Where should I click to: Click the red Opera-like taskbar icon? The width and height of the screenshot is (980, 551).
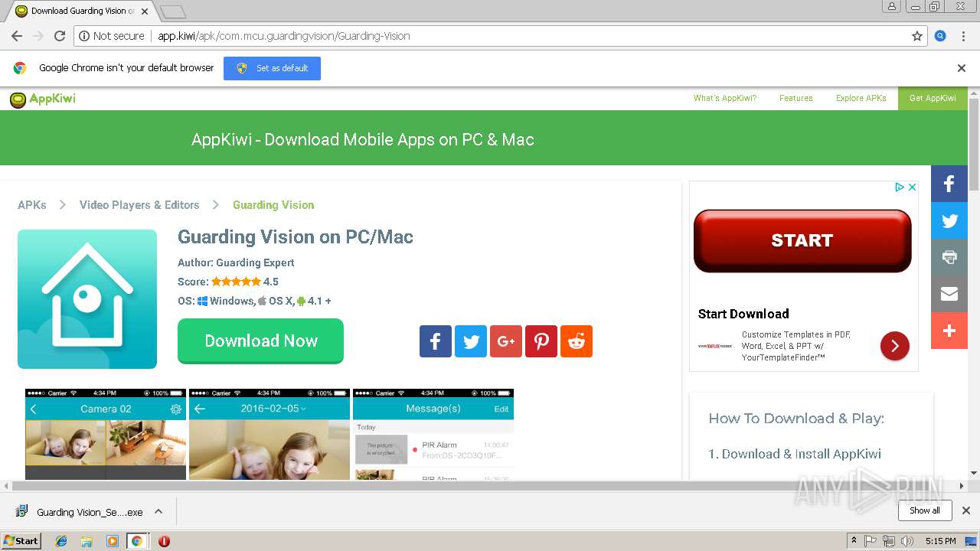[164, 541]
